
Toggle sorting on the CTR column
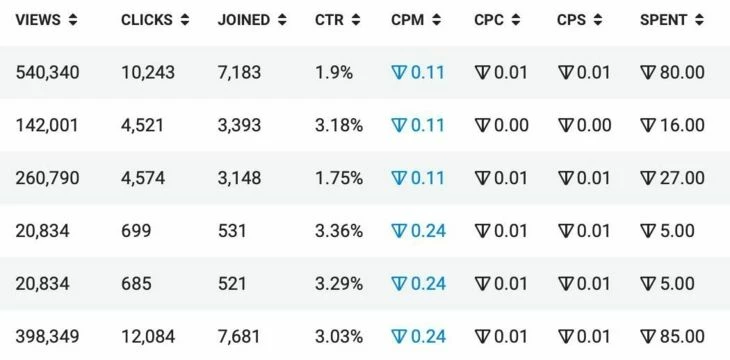click(338, 20)
